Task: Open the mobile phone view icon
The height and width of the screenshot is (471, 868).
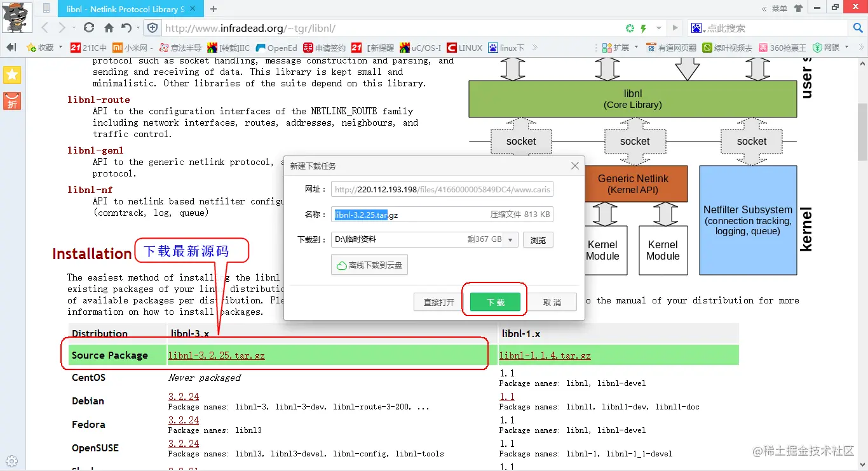Action: pos(46,9)
